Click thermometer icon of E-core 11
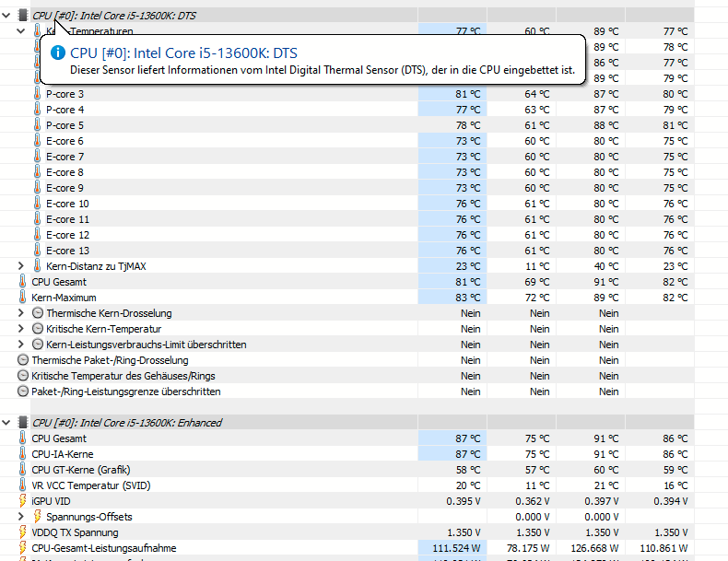 point(37,219)
